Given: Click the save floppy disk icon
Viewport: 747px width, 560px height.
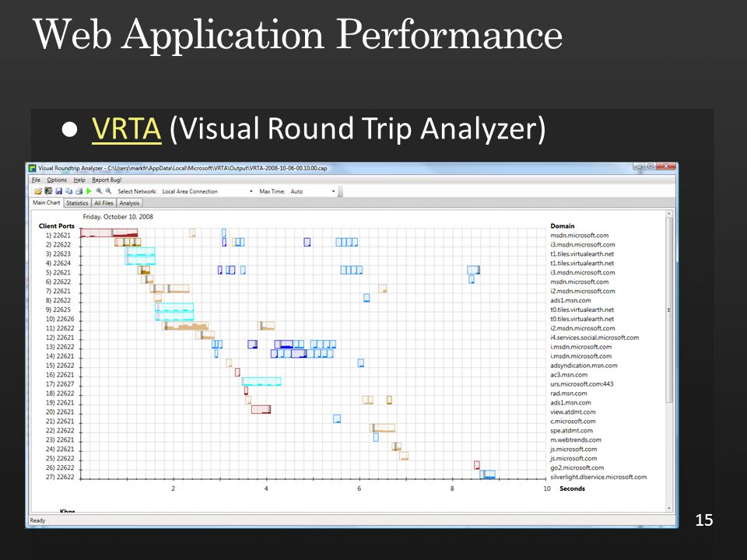Looking at the screenshot, I should [x=58, y=191].
